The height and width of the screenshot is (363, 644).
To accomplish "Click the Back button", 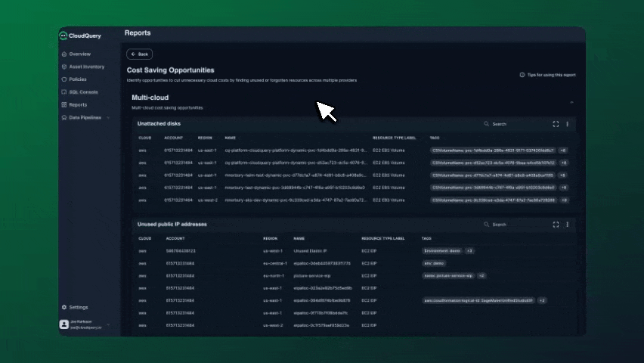I will point(139,54).
